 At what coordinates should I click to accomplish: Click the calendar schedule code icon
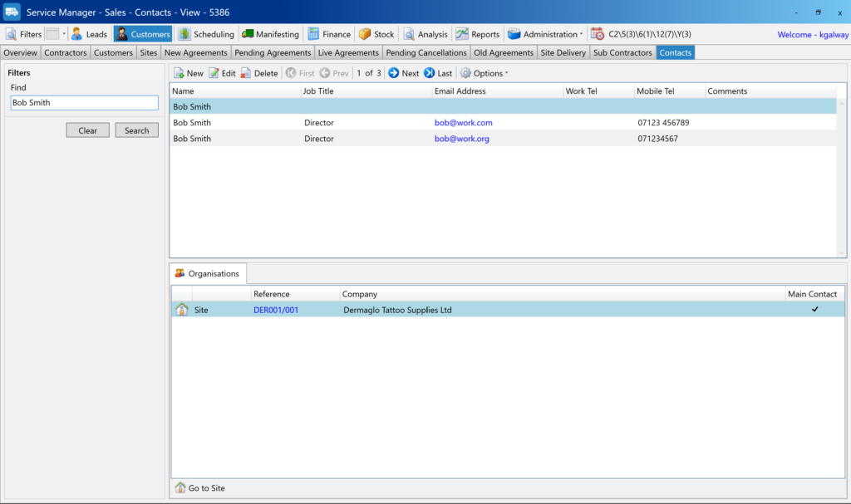point(598,34)
